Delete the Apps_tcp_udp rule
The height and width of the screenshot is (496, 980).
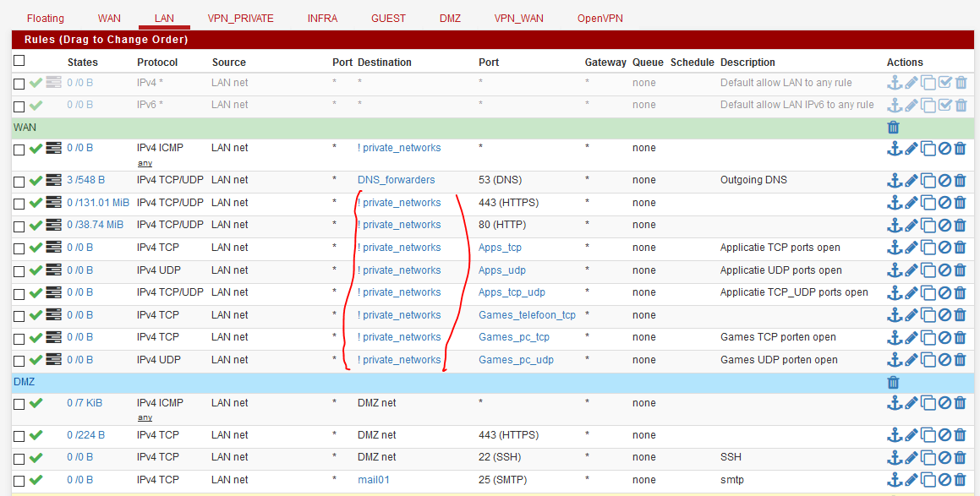961,293
